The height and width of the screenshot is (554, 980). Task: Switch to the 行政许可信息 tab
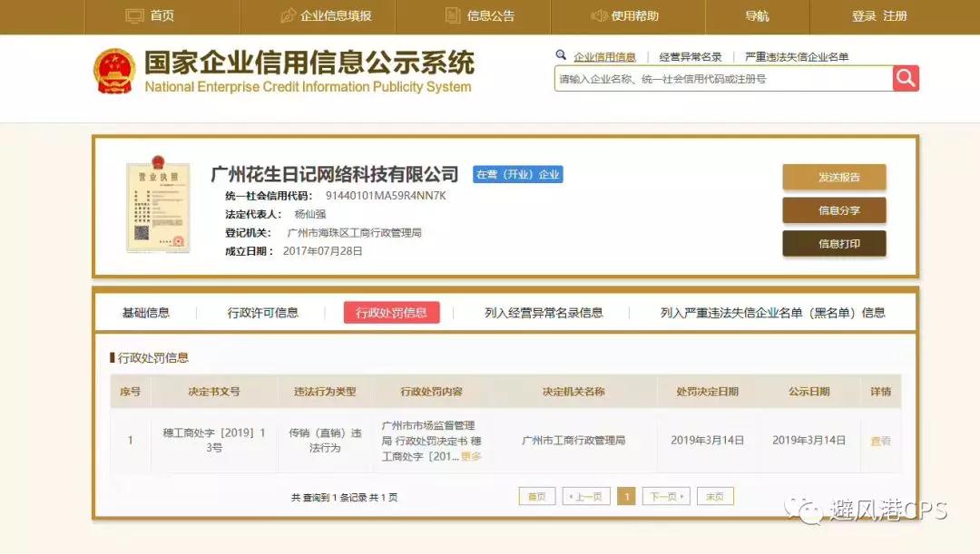click(262, 313)
